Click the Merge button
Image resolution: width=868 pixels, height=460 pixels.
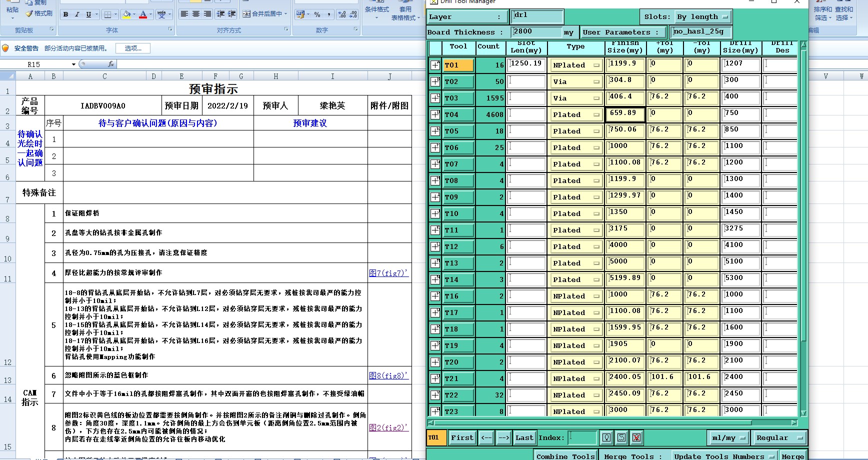click(x=793, y=456)
